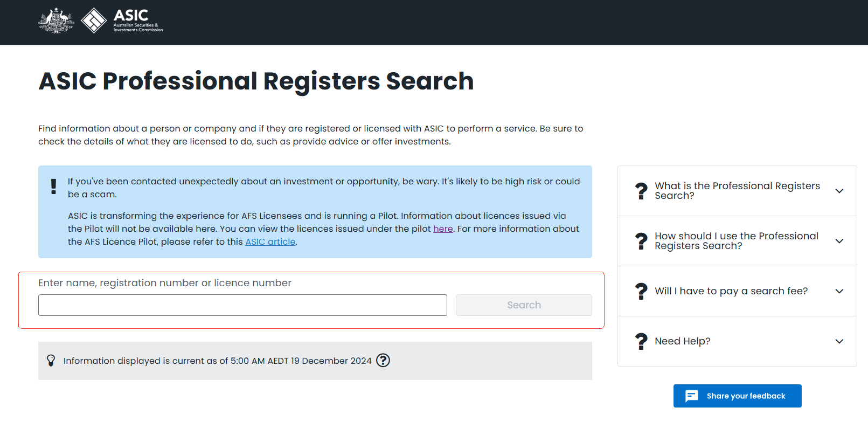Viewport: 868px width, 435px height.
Task: Click the ASIC diamond logo icon
Action: pos(94,21)
